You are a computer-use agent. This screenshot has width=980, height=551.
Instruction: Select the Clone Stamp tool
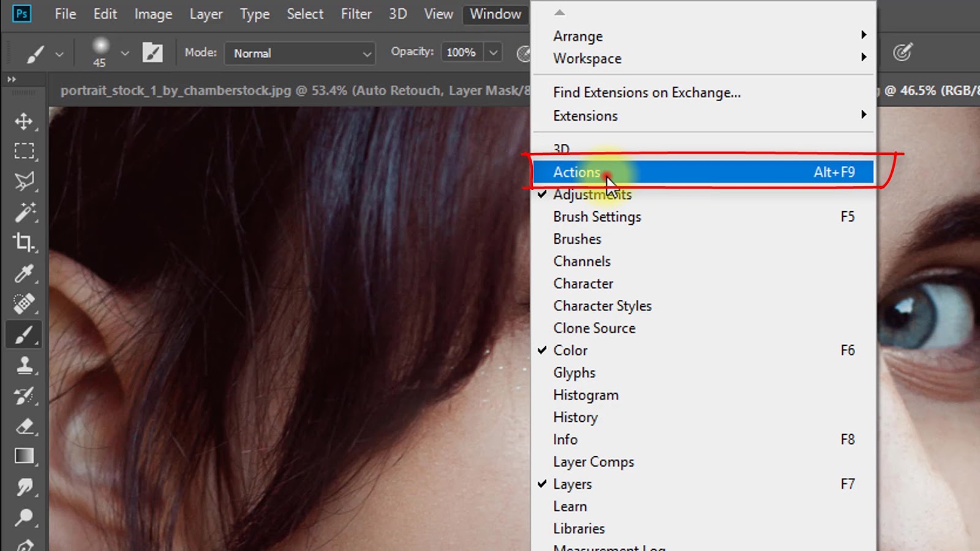[24, 365]
